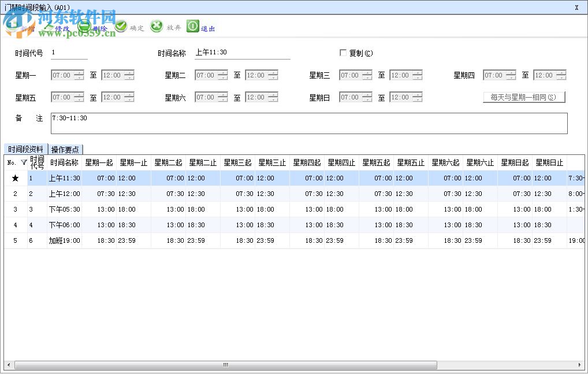Screen dimensions: 588x374
Task: Click row number 3 in No. column
Action: (x=15, y=209)
